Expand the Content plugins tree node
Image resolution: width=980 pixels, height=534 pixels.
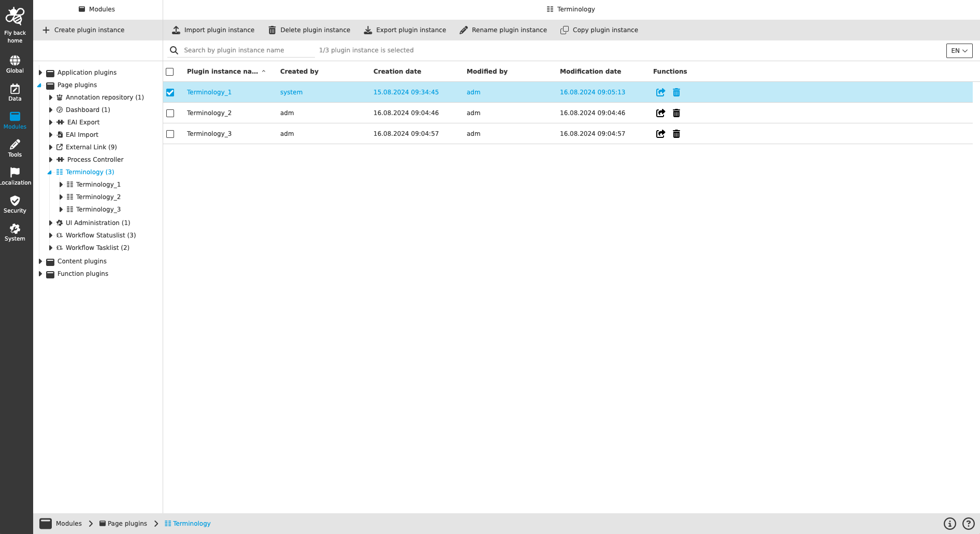41,261
